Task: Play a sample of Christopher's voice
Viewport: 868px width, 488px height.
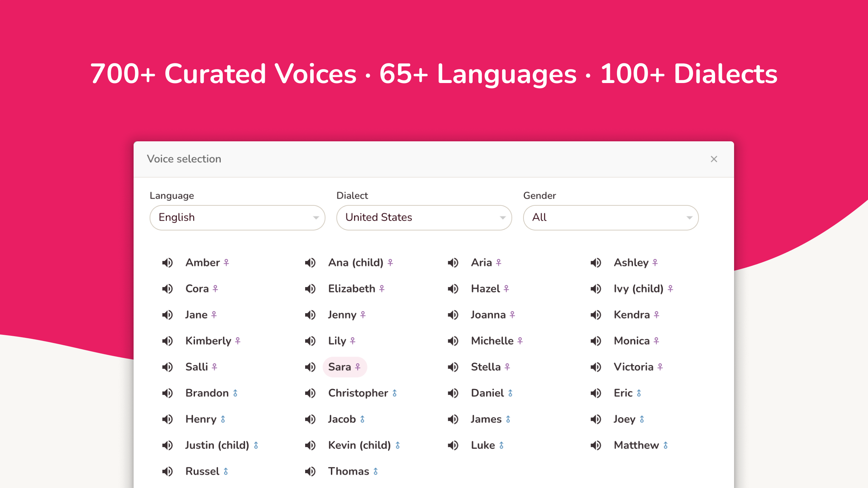Action: [x=310, y=393]
